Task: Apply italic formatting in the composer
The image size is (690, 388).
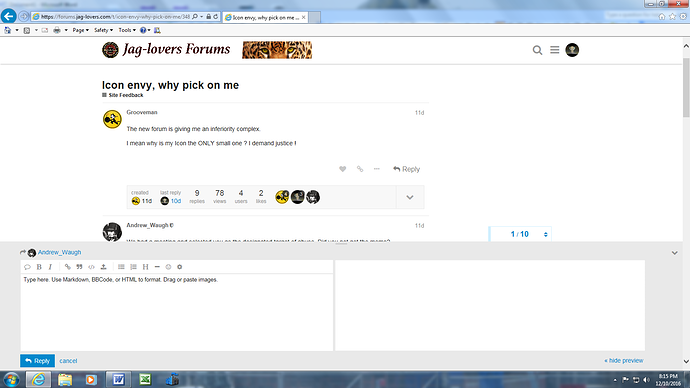Action: pos(50,267)
